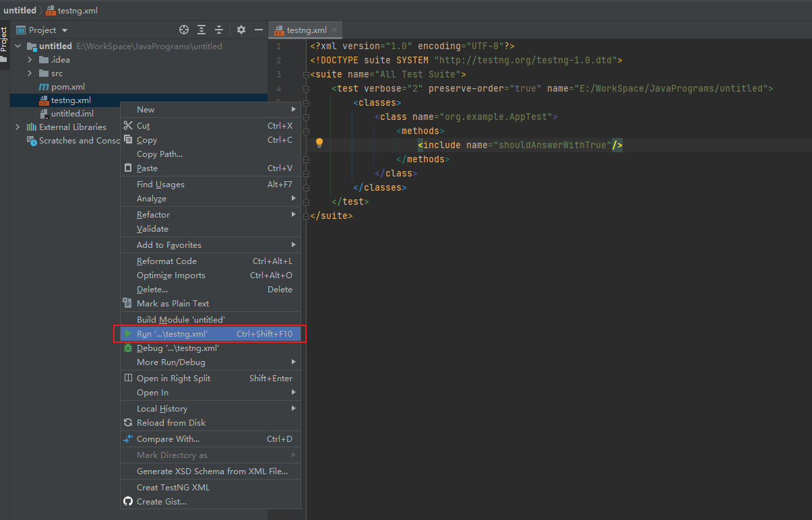The width and height of the screenshot is (812, 520).
Task: Click the Compare With arrows icon
Action: 128,438
